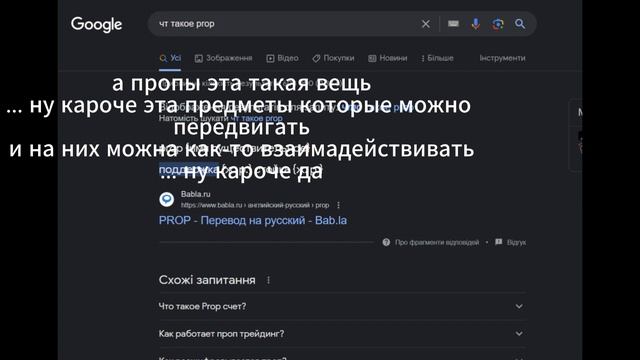Open the Google logo homepage link
The width and height of the screenshot is (640, 360).
tap(96, 24)
